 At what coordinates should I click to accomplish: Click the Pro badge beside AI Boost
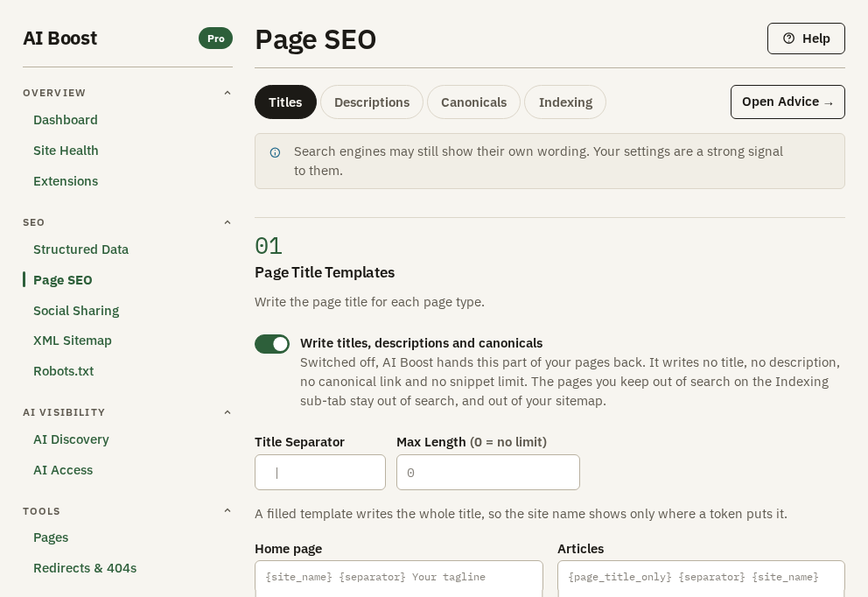[216, 39]
